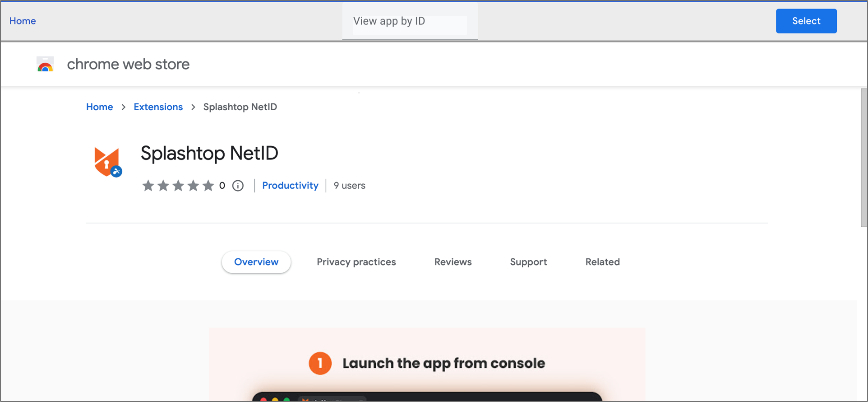Click the Chrome Web Store rainbow logo
The height and width of the screenshot is (402, 868).
[x=45, y=64]
